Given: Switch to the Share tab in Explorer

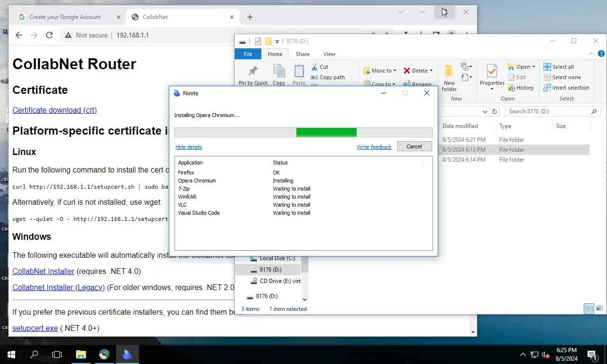Looking at the screenshot, I should point(303,54).
